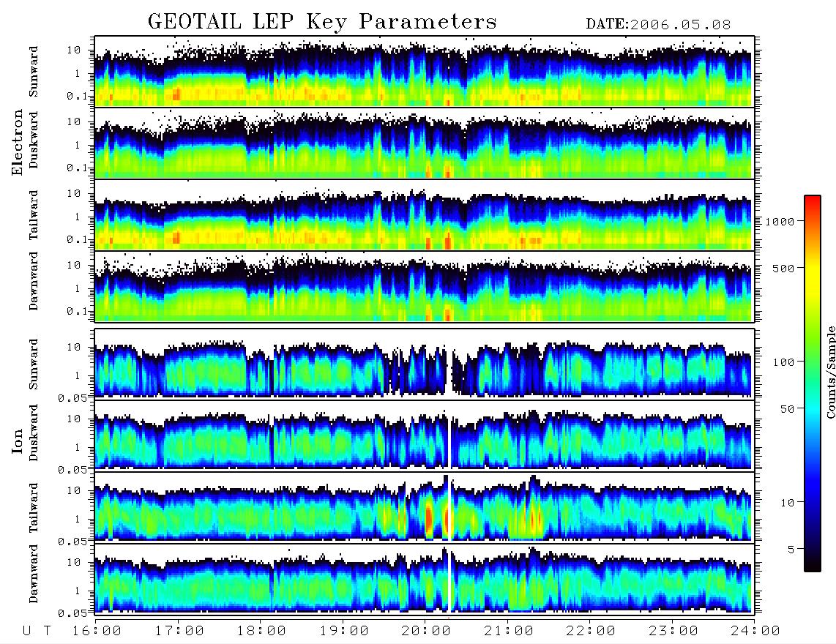This screenshot has height=644, width=836.
Task: Click the rainbow Counts/Sample color bar
Action: point(813,383)
